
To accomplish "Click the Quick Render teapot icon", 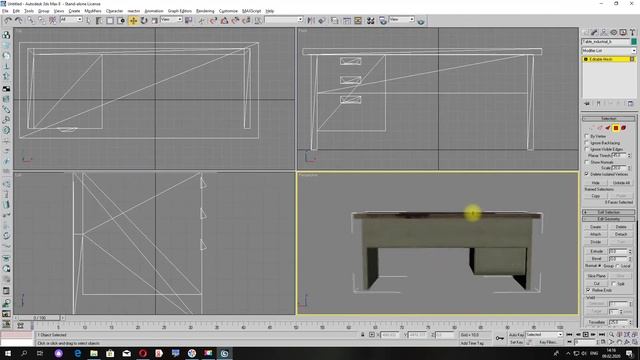I will (x=421, y=21).
